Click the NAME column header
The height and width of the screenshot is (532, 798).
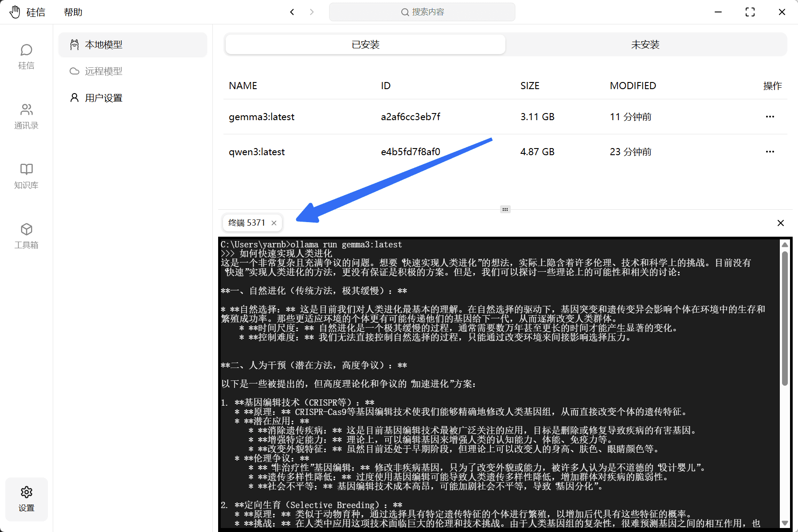pyautogui.click(x=243, y=86)
